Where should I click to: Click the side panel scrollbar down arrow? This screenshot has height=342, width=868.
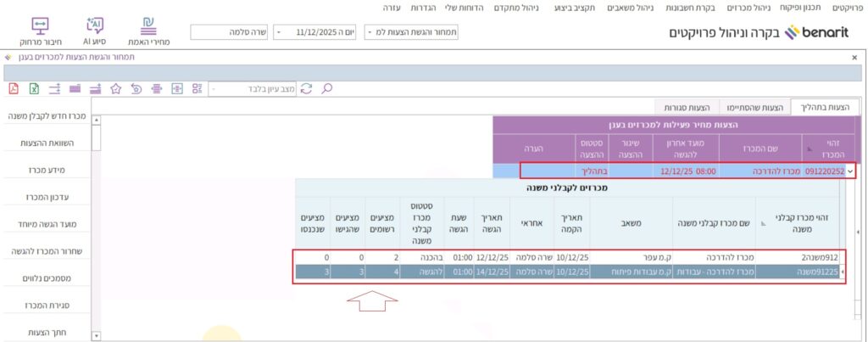tap(96, 336)
